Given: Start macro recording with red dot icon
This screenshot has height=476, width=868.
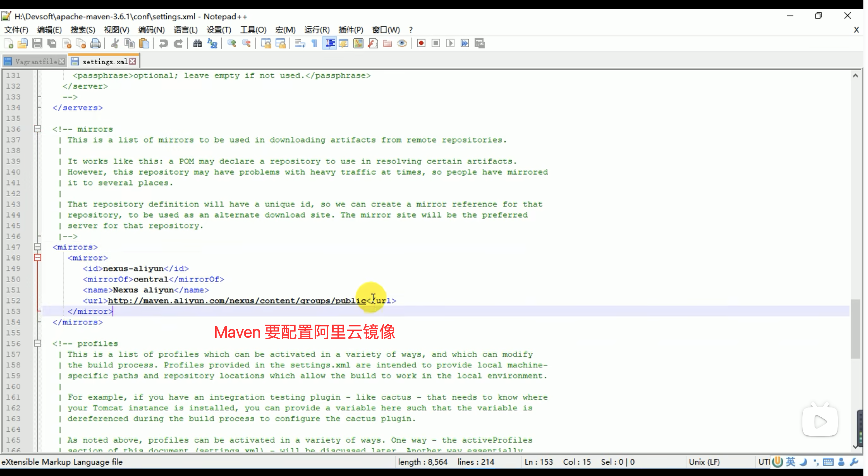Looking at the screenshot, I should point(421,43).
